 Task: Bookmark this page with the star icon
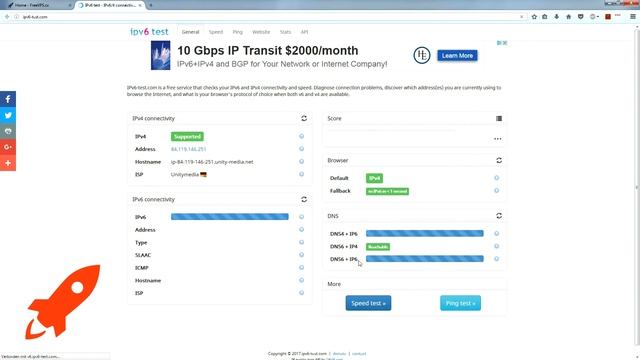pos(534,17)
